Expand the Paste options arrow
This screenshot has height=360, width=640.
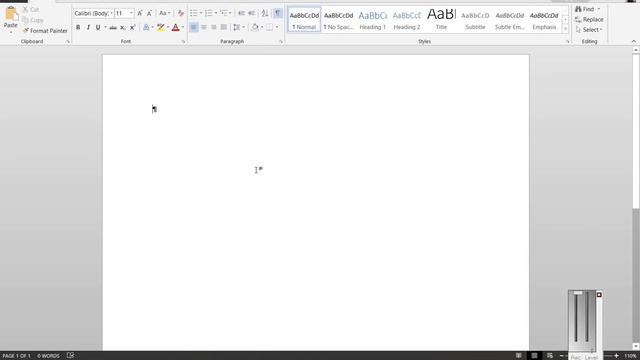tap(11, 32)
